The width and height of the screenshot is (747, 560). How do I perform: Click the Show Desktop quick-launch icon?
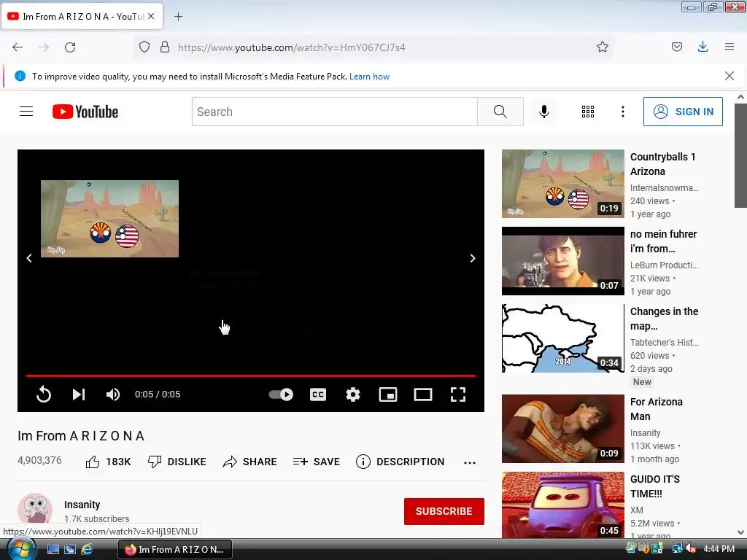(x=53, y=550)
